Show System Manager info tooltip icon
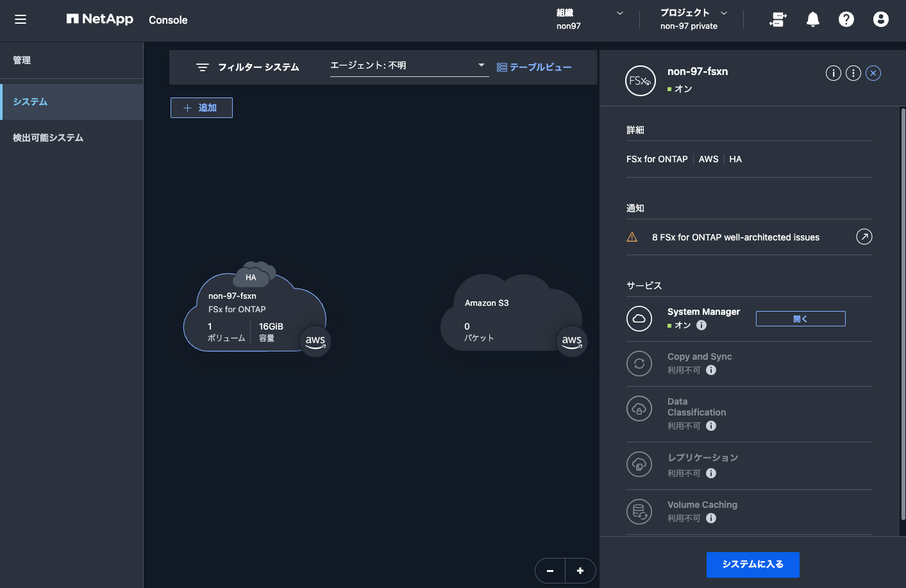The height and width of the screenshot is (588, 906). click(x=701, y=325)
